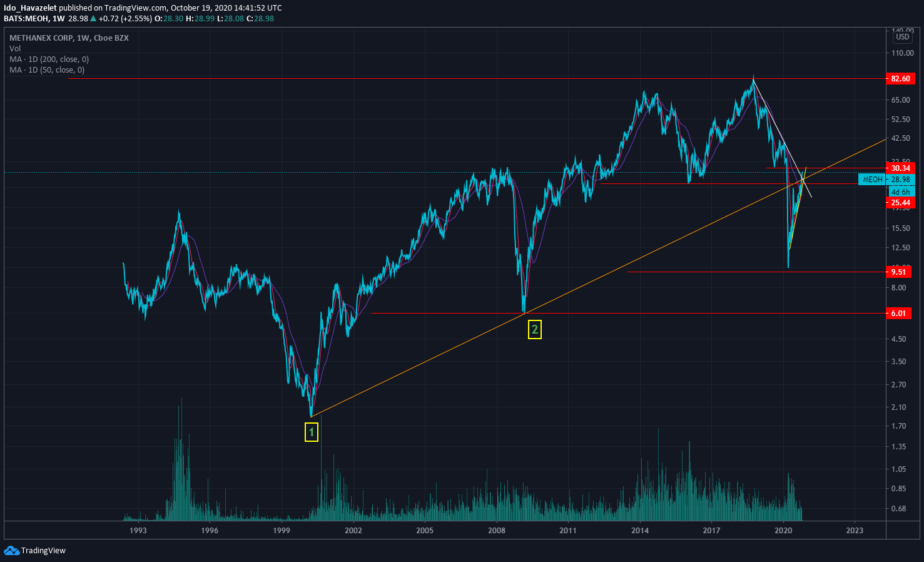This screenshot has height=562, width=924.
Task: Select the MA 1D (50, close, 0) legend
Action: pos(47,70)
